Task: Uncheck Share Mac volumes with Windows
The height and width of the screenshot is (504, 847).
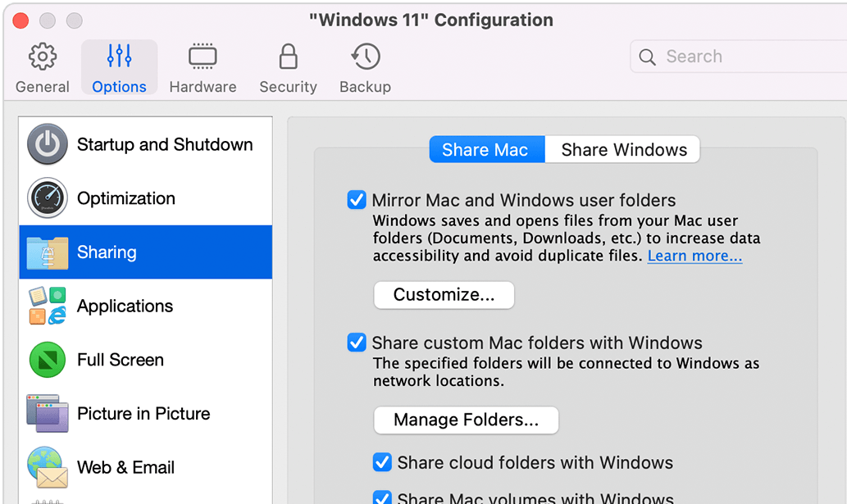Action: click(382, 498)
